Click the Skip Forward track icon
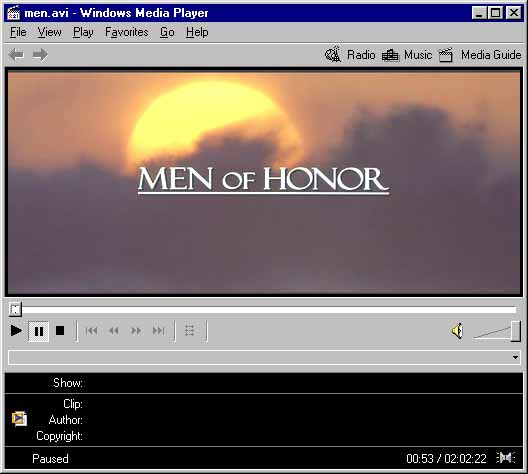The width and height of the screenshot is (528, 474). pyautogui.click(x=158, y=331)
